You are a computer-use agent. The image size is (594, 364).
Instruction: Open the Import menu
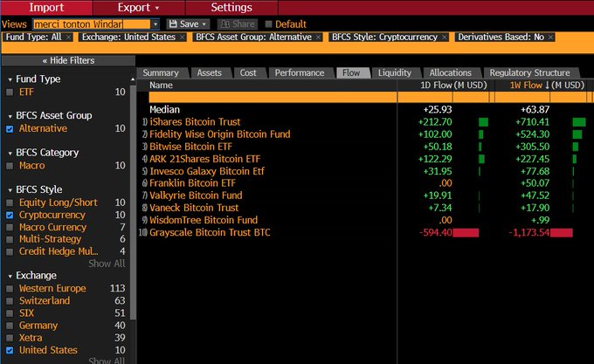pyautogui.click(x=46, y=7)
